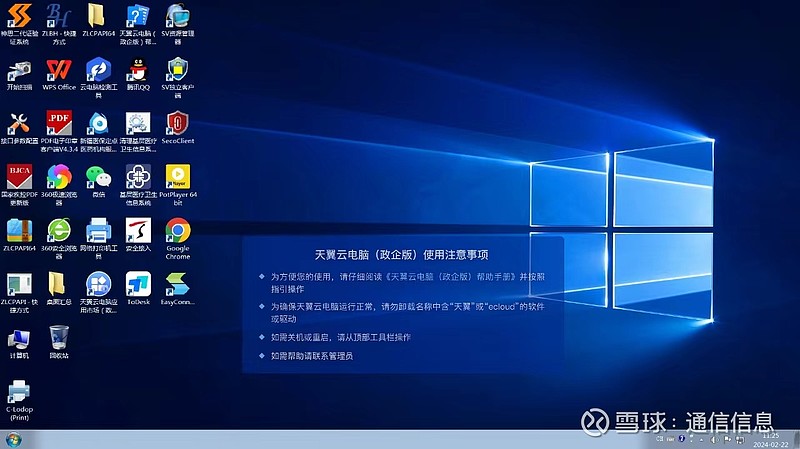This screenshot has height=449, width=800.
Task: Open 天翼云电脑应用市场 shortcut
Action: click(x=98, y=292)
